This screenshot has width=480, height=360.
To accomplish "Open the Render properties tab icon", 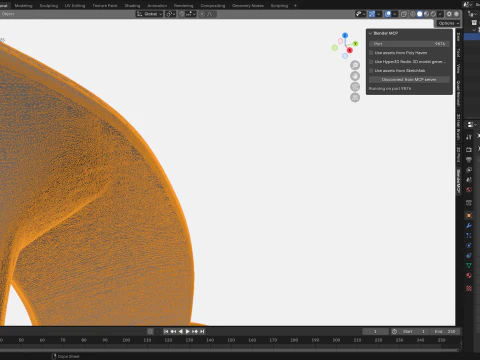I will pos(469,150).
